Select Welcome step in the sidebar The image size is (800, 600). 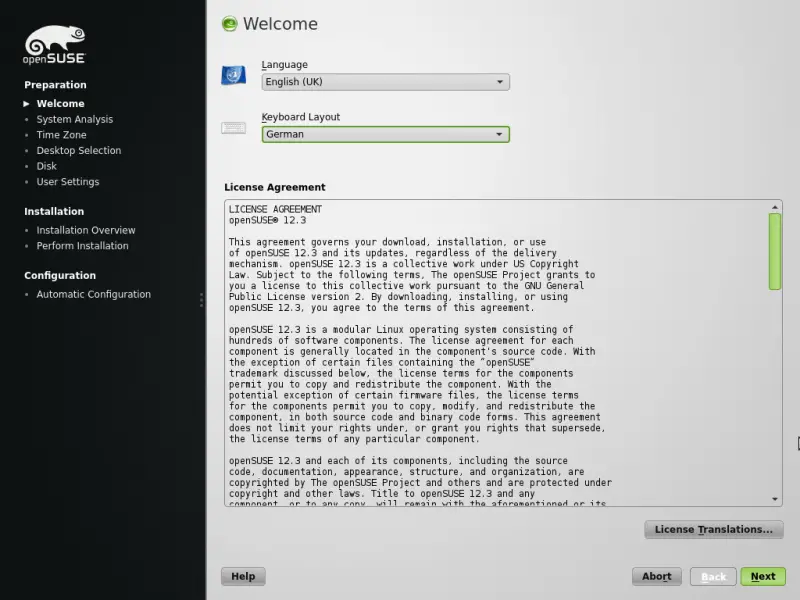click(60, 104)
